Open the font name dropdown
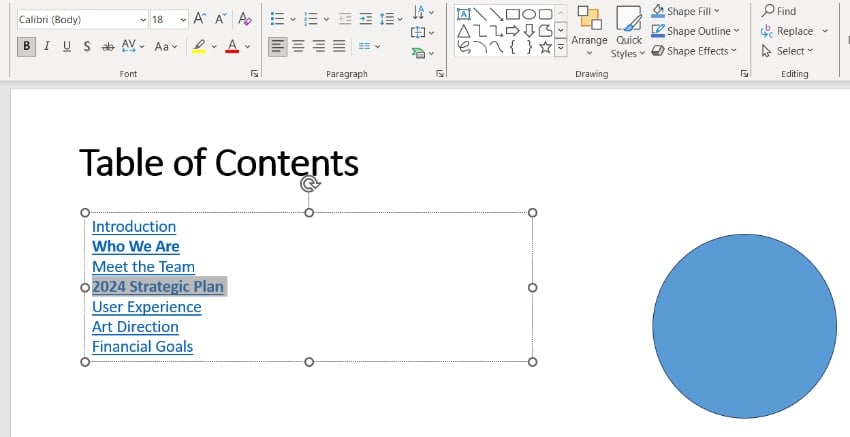The height and width of the screenshot is (437, 850). tap(137, 19)
